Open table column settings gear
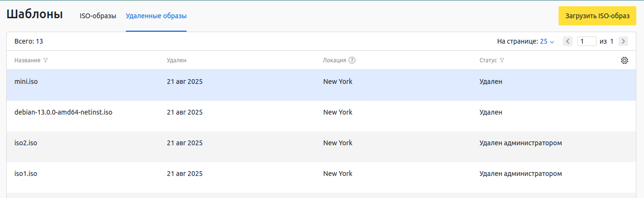This screenshot has width=644, height=198. (624, 60)
